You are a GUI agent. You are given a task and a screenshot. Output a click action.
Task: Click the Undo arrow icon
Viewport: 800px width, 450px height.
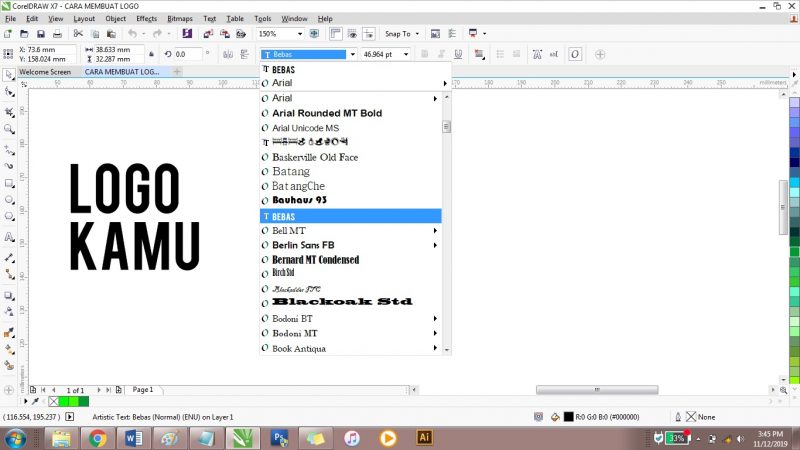(x=133, y=34)
